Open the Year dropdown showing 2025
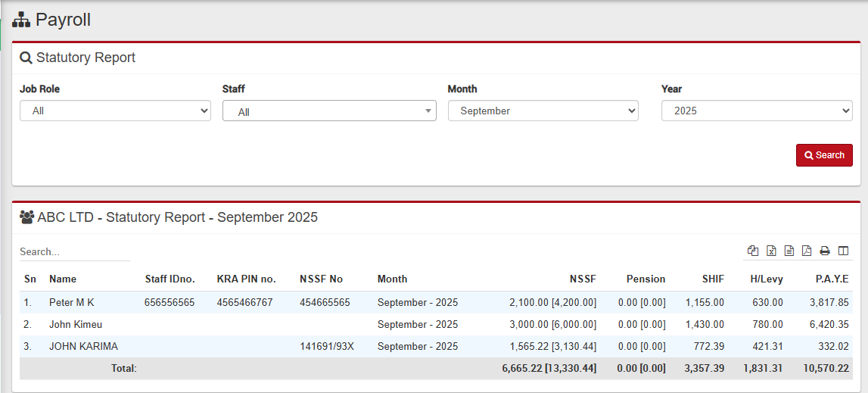This screenshot has height=393, width=868. tap(757, 111)
